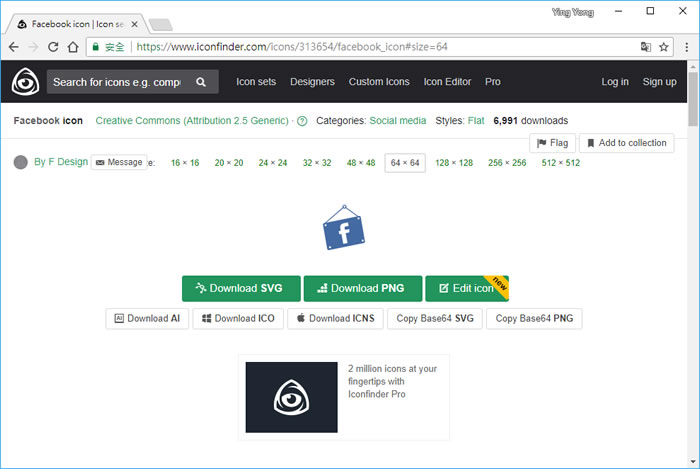The width and height of the screenshot is (700, 469).
Task: Open the Pro menu item
Action: pyautogui.click(x=493, y=82)
